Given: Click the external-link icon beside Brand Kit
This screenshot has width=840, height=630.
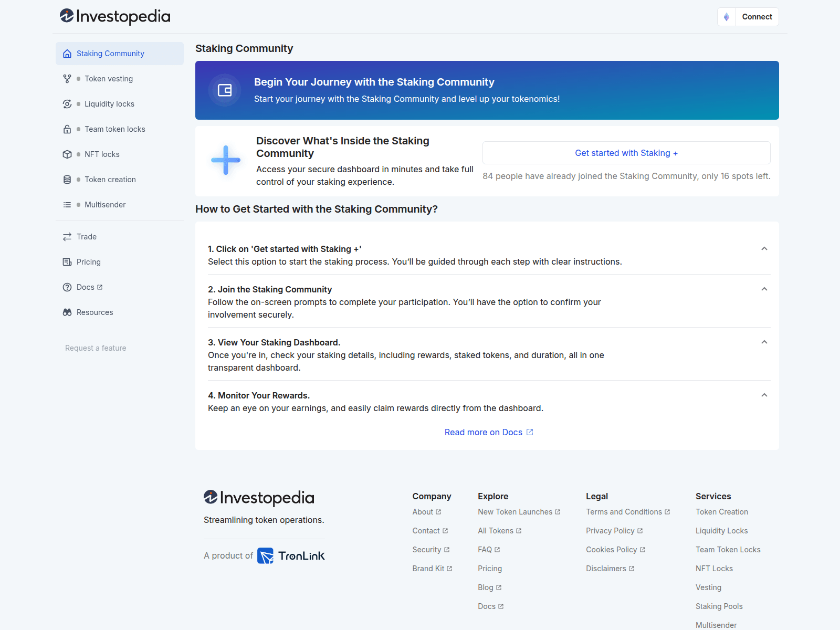Looking at the screenshot, I should coord(449,569).
